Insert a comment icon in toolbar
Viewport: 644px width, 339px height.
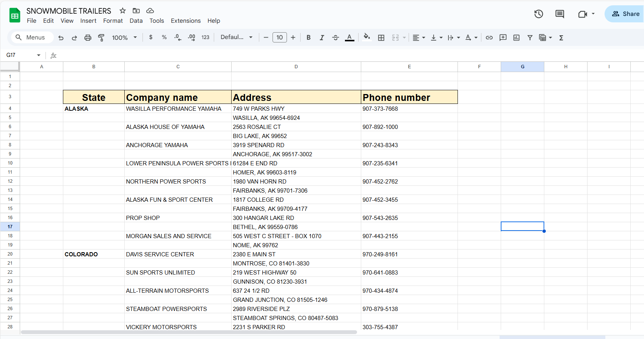pos(503,38)
